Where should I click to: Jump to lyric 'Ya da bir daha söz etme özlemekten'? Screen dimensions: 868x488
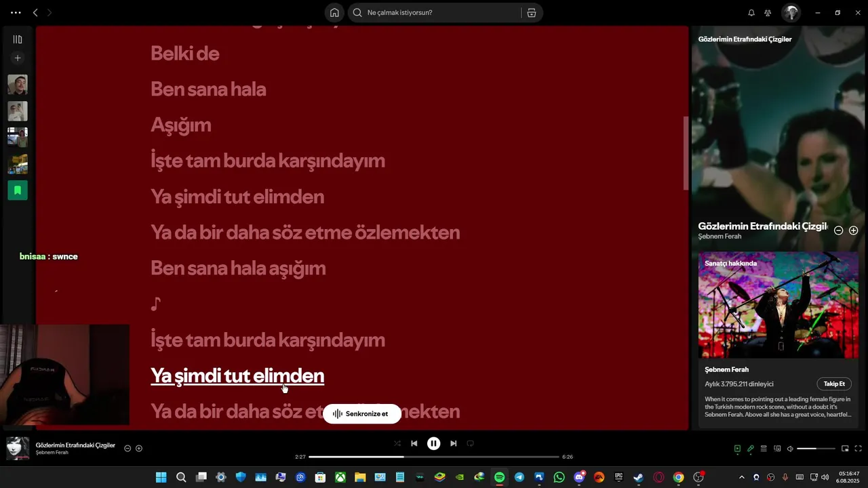point(305,232)
